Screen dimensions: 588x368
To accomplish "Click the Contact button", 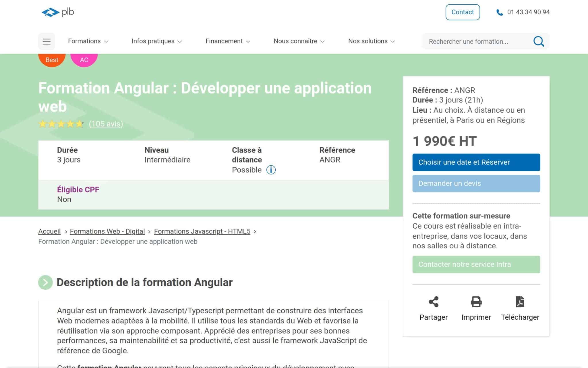I will 463,12.
